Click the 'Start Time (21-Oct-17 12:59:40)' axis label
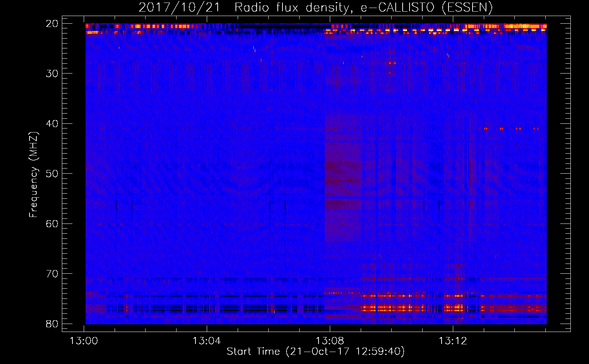This screenshot has width=589, height=364. (x=316, y=352)
